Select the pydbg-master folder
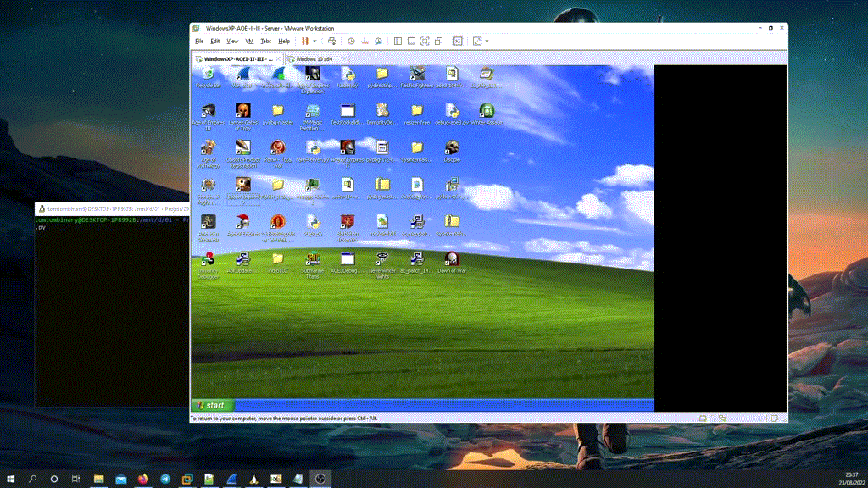The width and height of the screenshot is (868, 488). [278, 114]
